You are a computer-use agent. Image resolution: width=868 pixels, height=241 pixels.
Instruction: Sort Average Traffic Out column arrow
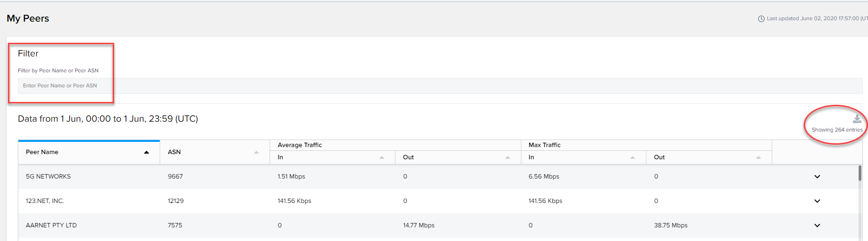[508, 157]
